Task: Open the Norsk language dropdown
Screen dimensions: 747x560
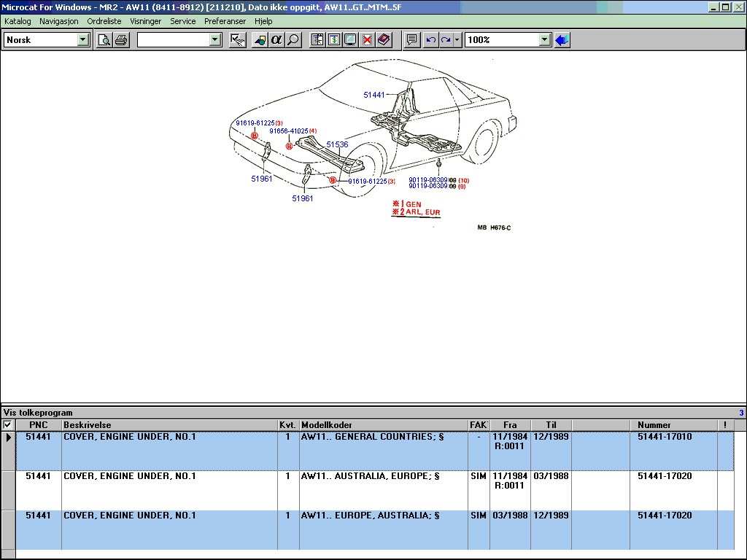Action: tap(83, 40)
